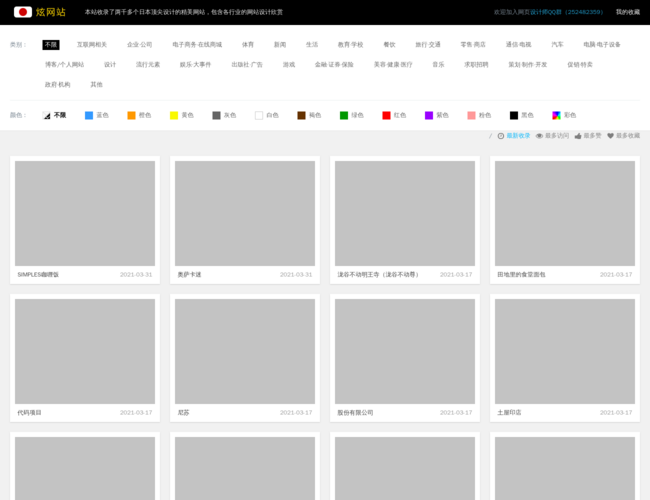Sort by 最多访问 eye icon
The image size is (650, 500).
point(539,136)
